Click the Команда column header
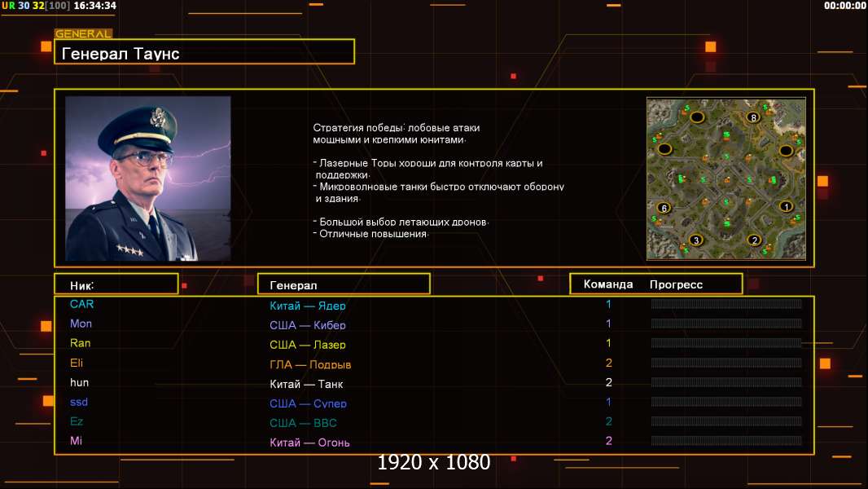The height and width of the screenshot is (489, 868). click(x=607, y=284)
